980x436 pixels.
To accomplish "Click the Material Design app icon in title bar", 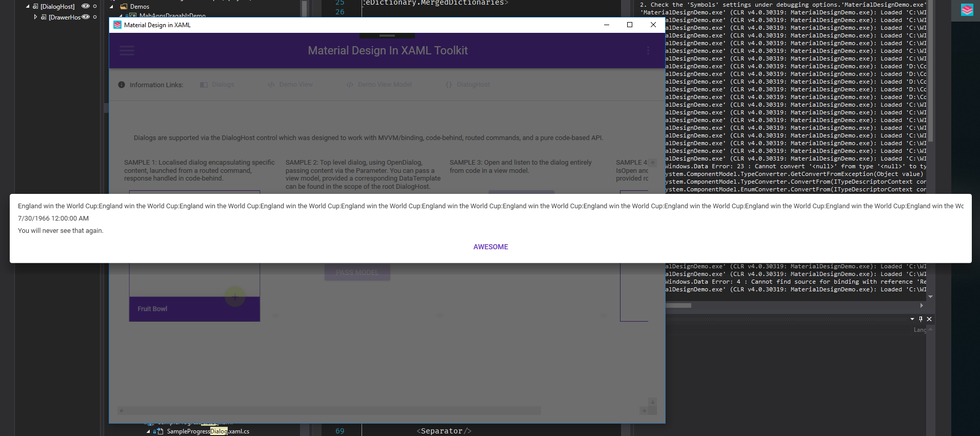I will [x=117, y=25].
